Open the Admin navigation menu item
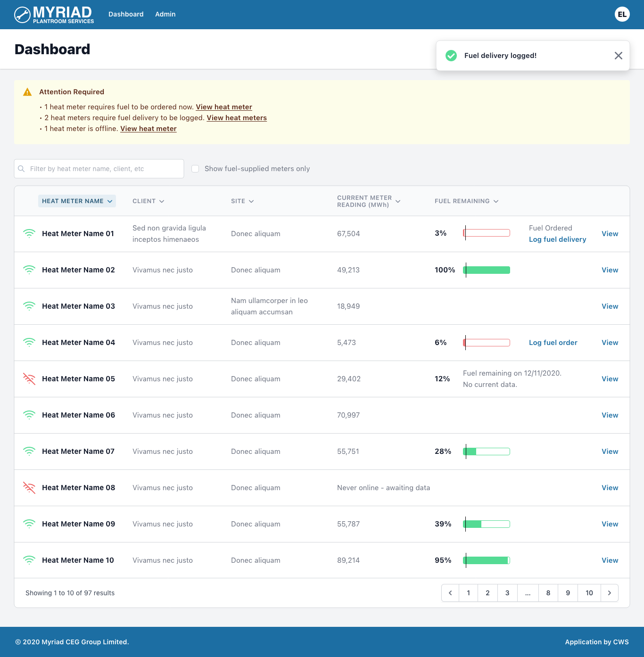The height and width of the screenshot is (657, 644). pyautogui.click(x=165, y=14)
